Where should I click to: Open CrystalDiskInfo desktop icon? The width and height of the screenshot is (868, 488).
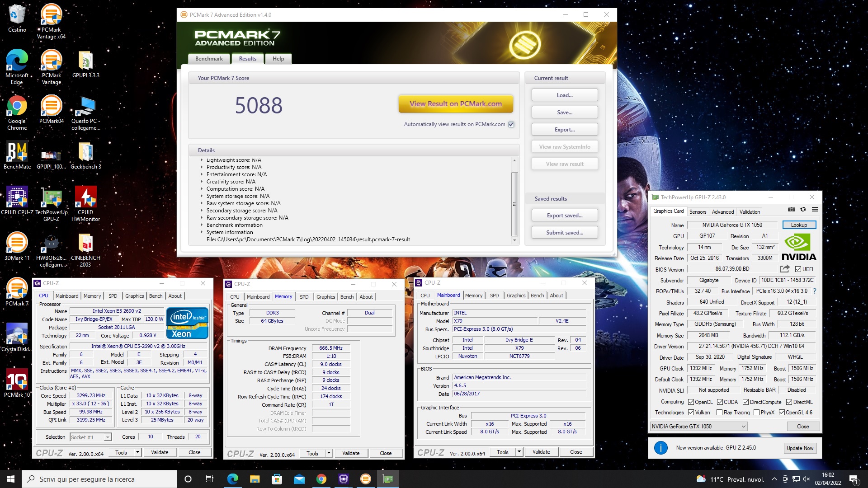click(17, 338)
